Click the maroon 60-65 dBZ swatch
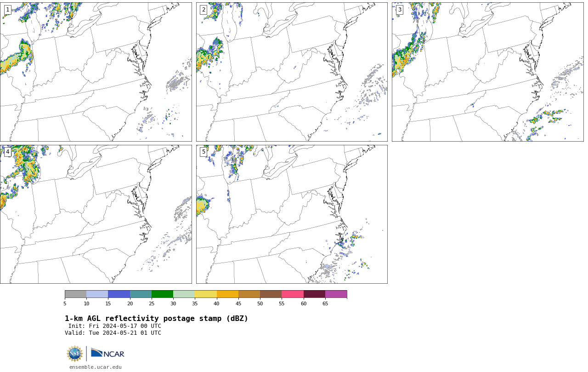This screenshot has width=588, height=372. pyautogui.click(x=314, y=294)
